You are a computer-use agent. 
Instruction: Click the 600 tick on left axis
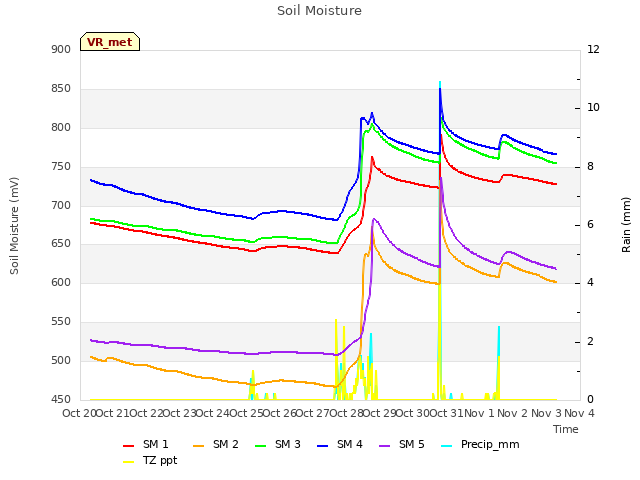pos(61,282)
